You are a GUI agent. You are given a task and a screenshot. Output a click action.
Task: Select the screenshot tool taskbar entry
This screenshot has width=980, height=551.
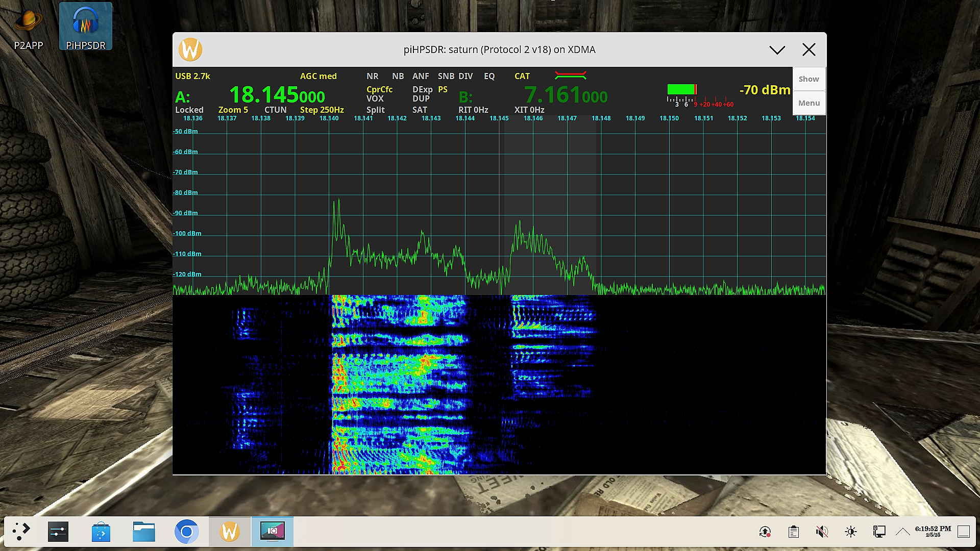(x=273, y=532)
